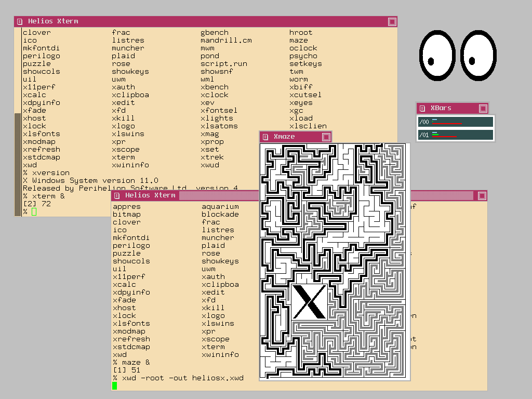The image size is (532, 399).
Task: Click the '[1] 51' job line
Action: tap(127, 370)
